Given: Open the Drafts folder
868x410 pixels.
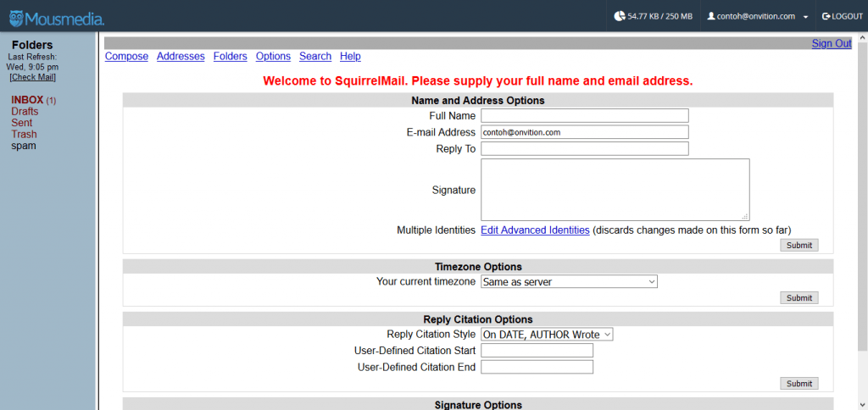Looking at the screenshot, I should pos(25,111).
